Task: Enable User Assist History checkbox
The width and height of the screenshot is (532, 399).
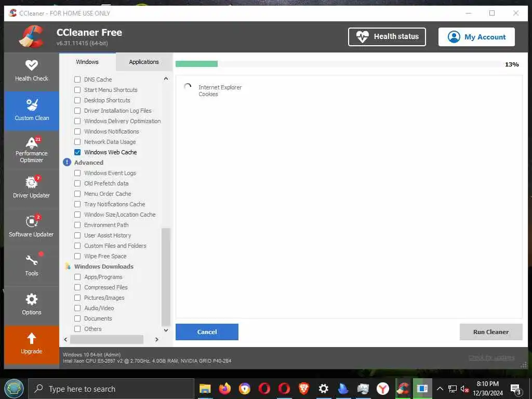Action: (77, 235)
